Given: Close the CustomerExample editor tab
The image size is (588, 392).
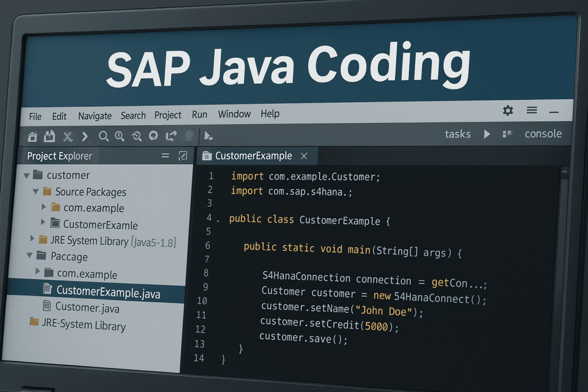Looking at the screenshot, I should coord(304,156).
